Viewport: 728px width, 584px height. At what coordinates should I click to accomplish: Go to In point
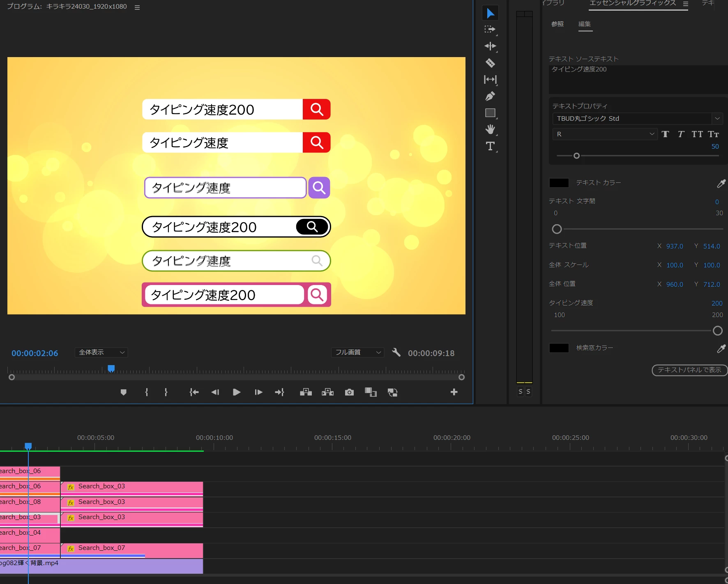click(194, 392)
